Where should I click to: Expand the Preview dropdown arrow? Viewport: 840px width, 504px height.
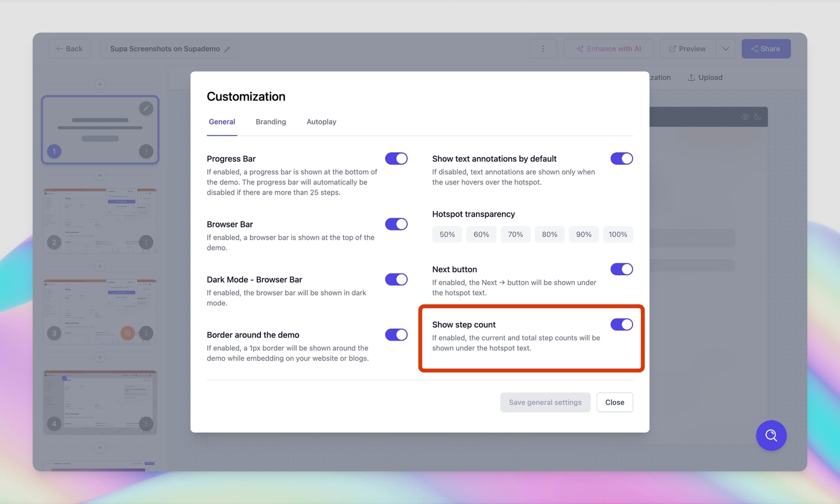726,49
